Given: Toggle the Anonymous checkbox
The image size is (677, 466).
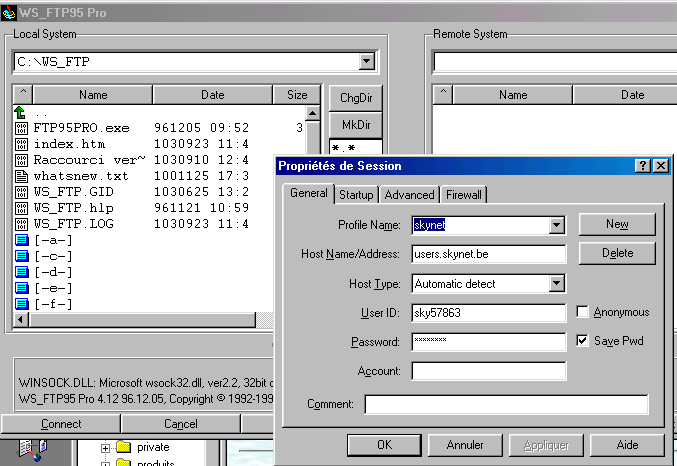Looking at the screenshot, I should point(582,312).
